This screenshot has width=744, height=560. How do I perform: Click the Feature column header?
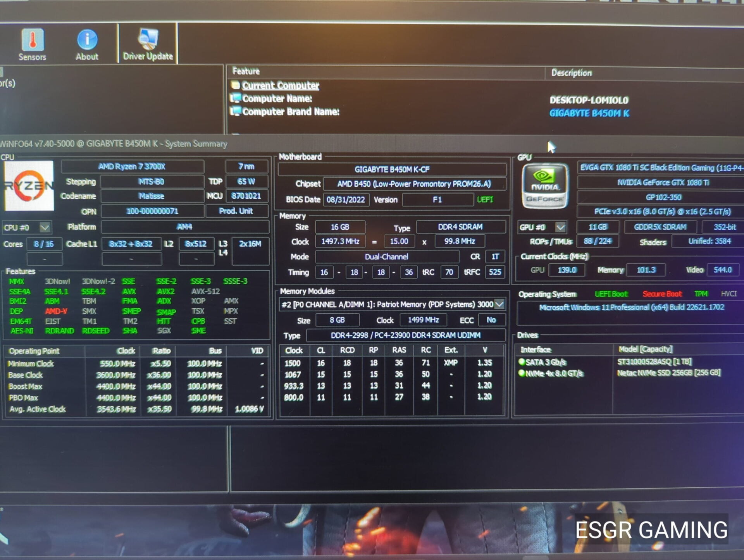(246, 71)
